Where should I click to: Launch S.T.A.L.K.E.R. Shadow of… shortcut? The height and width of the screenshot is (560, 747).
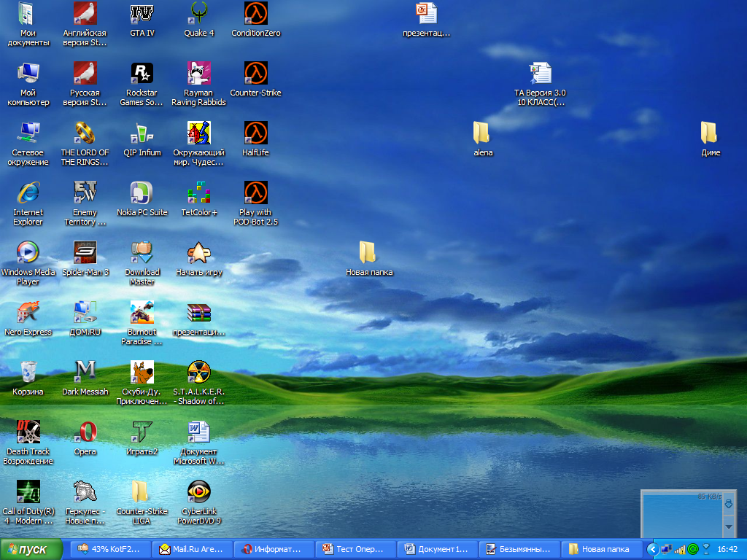pos(199,383)
